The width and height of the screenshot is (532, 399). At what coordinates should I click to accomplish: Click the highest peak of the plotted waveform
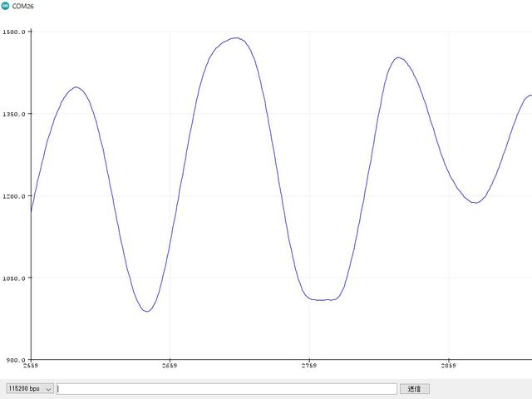tap(236, 38)
